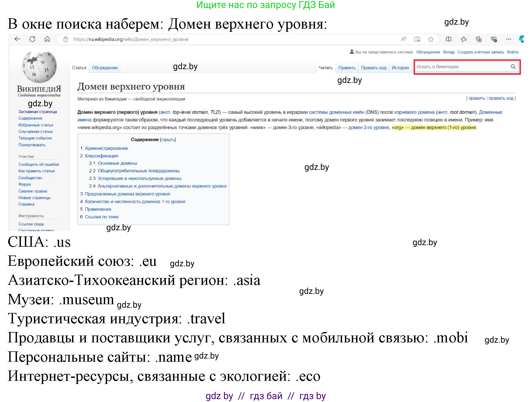Image resolution: width=532 pixels, height=402 pixels.
Task: Jump to section 5 Примечания
Action: 98,209
